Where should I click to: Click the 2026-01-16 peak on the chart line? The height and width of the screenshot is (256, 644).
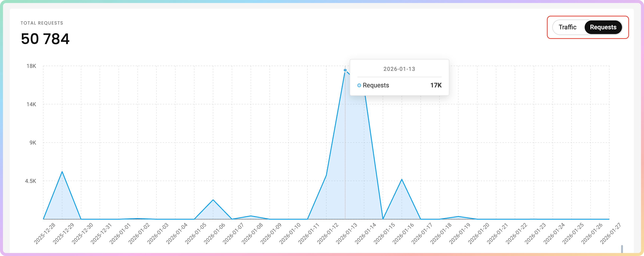(x=402, y=180)
